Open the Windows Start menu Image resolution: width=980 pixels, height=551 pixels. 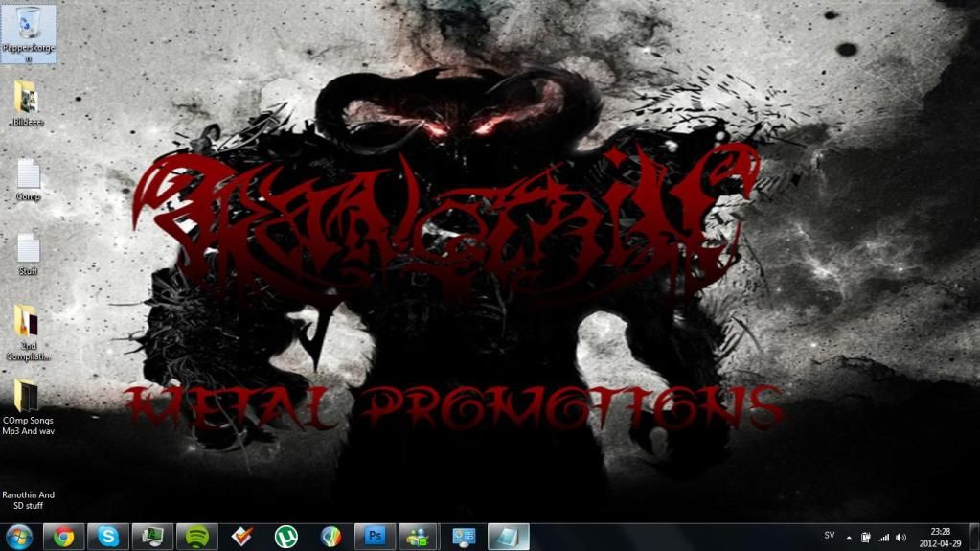tap(19, 538)
